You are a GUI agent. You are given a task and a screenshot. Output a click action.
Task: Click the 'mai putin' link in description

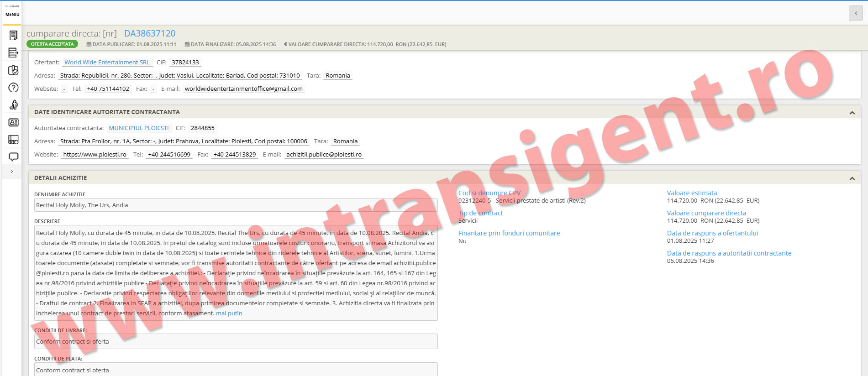(229, 313)
